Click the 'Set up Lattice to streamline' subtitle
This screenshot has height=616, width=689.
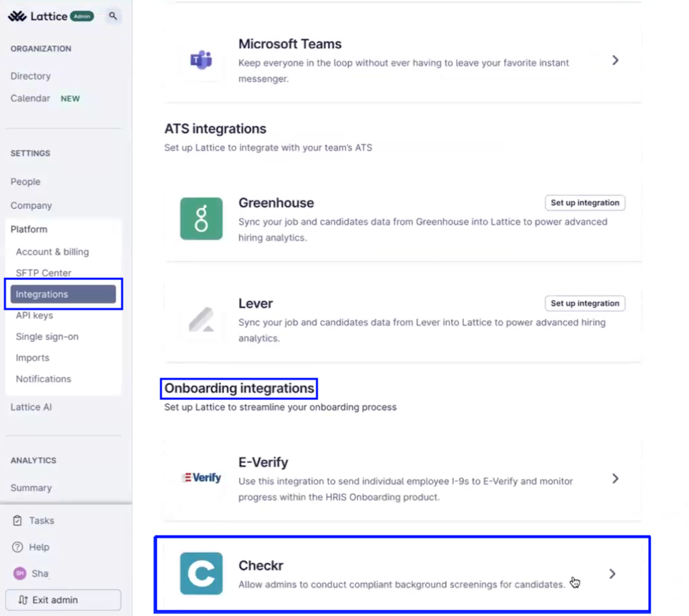coord(280,407)
